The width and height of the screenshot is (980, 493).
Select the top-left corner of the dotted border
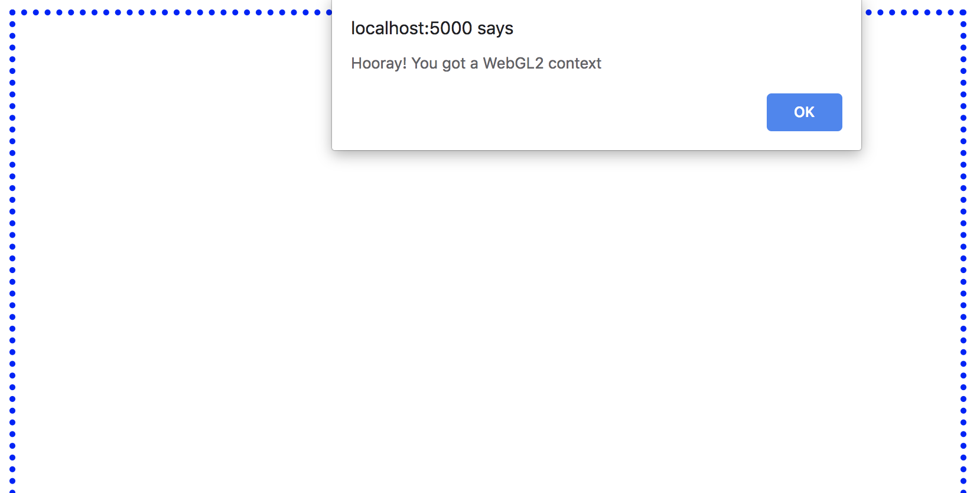(12, 12)
